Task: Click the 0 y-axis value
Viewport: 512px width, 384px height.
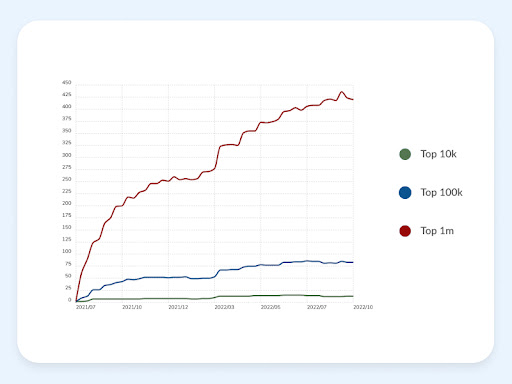Action: pyautogui.click(x=70, y=300)
